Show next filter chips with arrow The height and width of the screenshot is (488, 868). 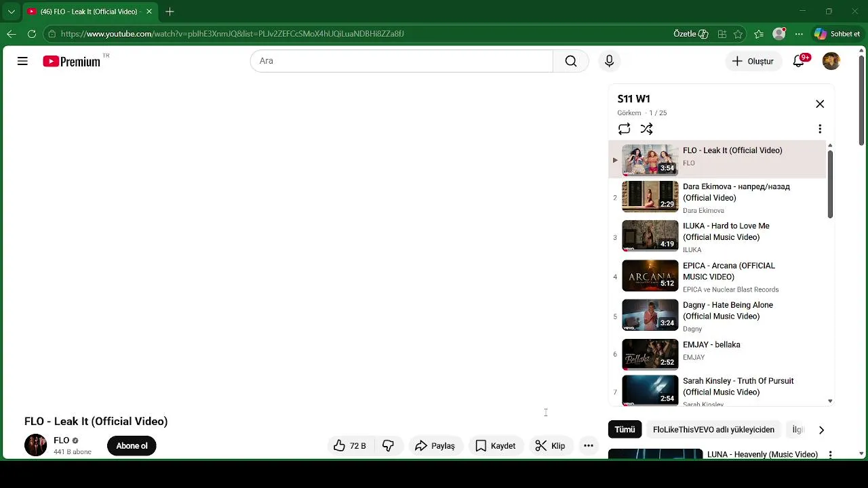click(x=821, y=430)
